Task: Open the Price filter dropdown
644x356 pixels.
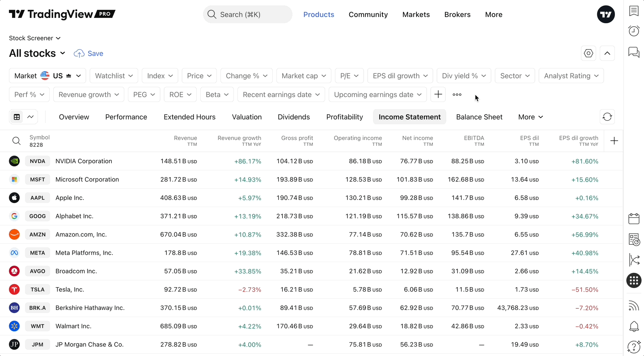Action: (x=199, y=76)
